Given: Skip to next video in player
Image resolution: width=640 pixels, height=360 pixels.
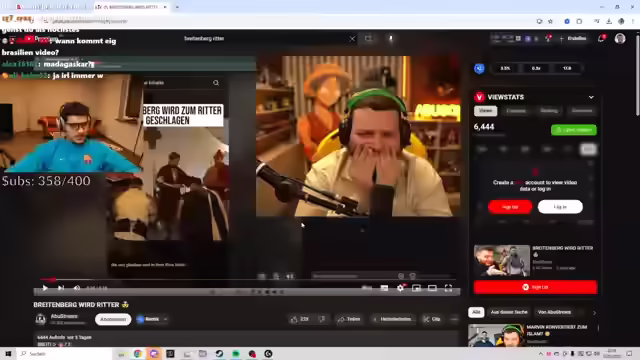Looking at the screenshot, I should tap(61, 288).
